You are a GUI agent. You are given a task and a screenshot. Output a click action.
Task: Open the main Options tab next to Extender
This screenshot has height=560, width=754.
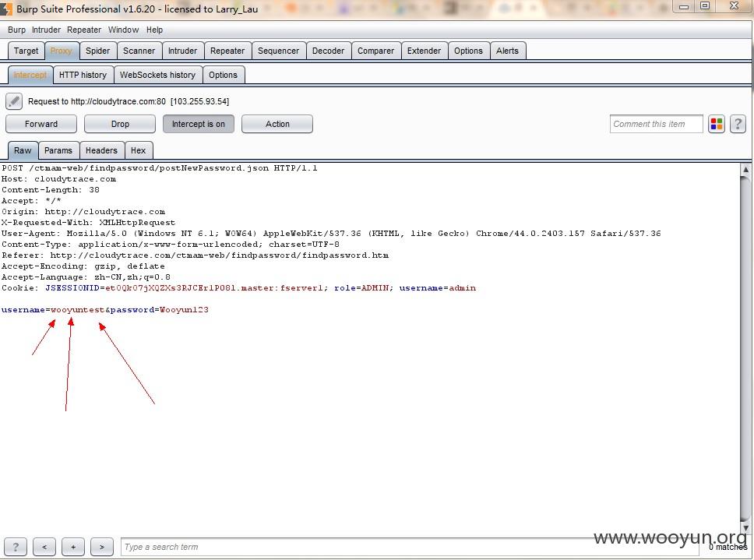pos(468,51)
